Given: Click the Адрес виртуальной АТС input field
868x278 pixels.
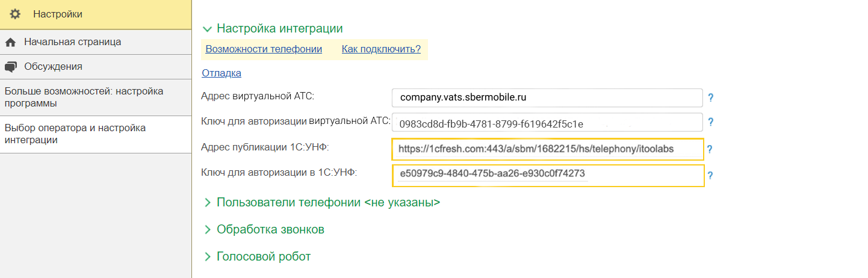Looking at the screenshot, I should pos(547,97).
